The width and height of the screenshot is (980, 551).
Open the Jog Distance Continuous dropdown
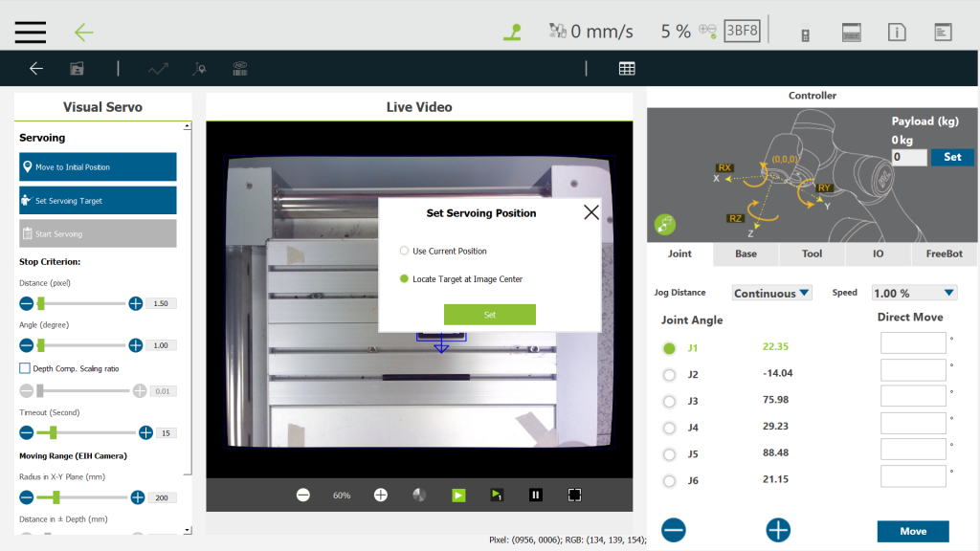tap(771, 293)
